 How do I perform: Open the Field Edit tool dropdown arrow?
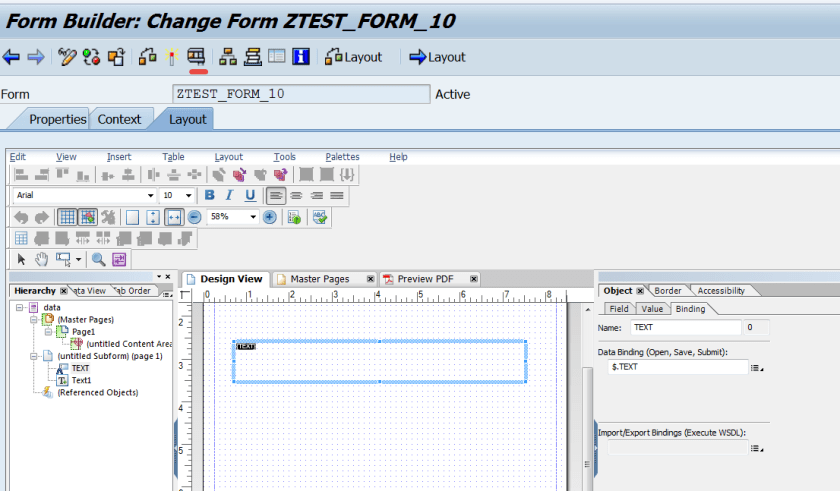click(x=78, y=260)
